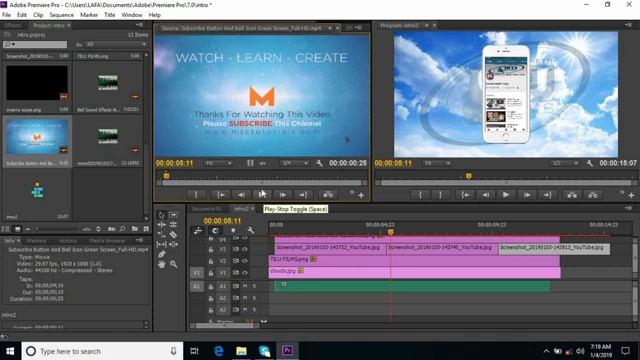Select the Hand tool
The height and width of the screenshot is (360, 640).
[x=162, y=264]
